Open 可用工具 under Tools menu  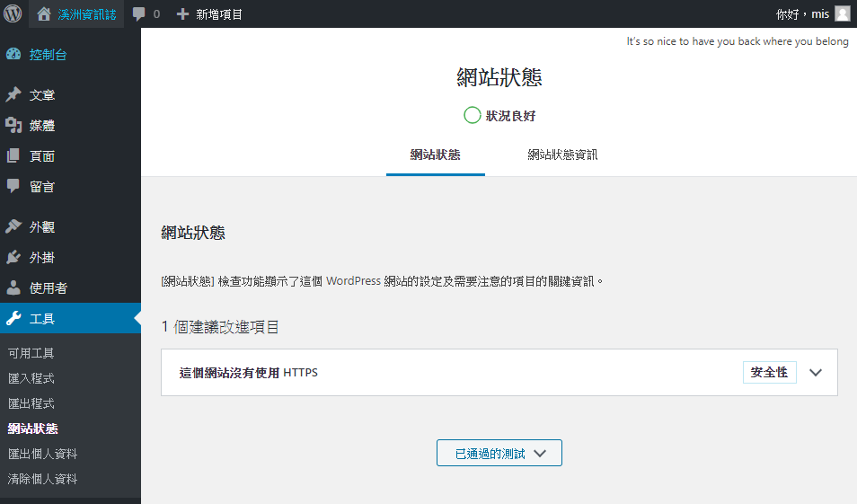click(31, 353)
